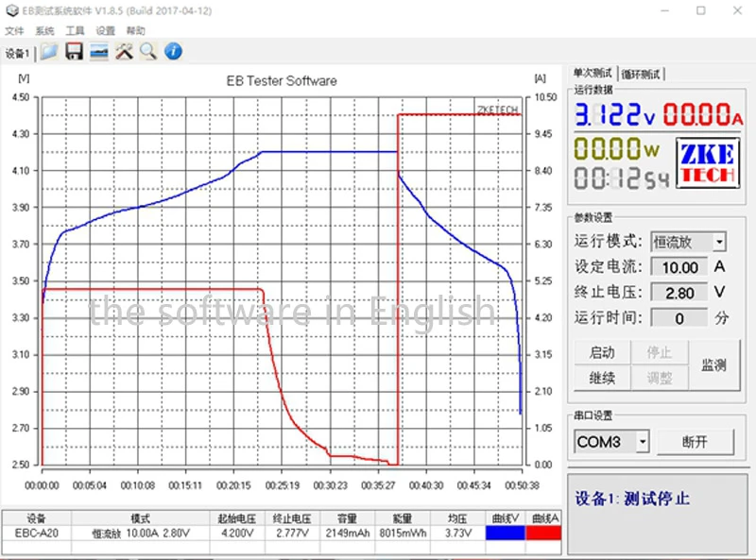Click the 设定电流 field showing 10.00
This screenshot has width=756, height=560.
click(x=679, y=267)
